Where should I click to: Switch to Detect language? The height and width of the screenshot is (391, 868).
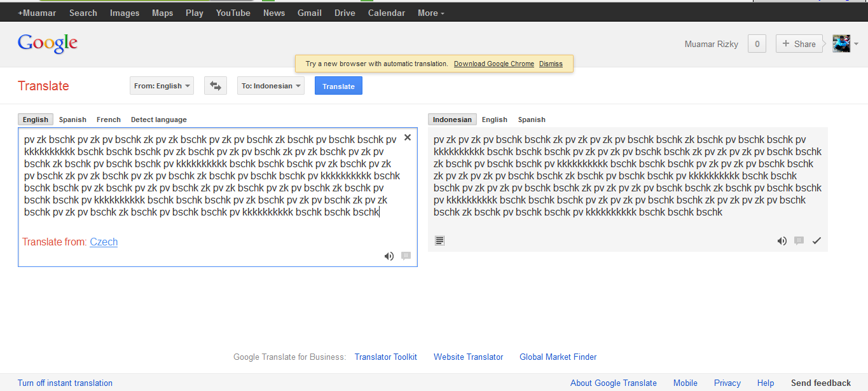pyautogui.click(x=158, y=119)
